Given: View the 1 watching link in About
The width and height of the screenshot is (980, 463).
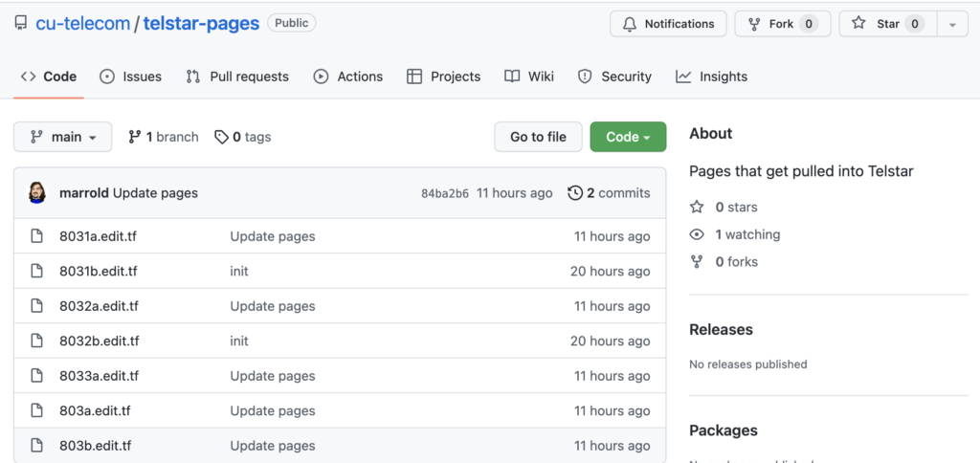Looking at the screenshot, I should pyautogui.click(x=734, y=234).
